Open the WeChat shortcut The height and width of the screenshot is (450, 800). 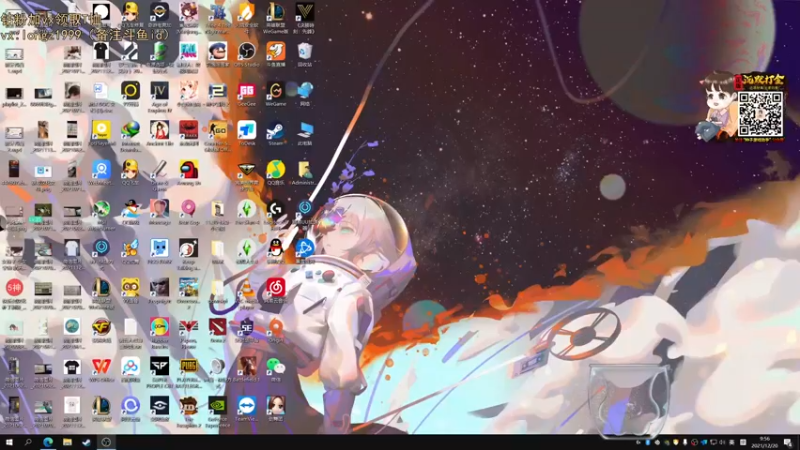pyautogui.click(x=276, y=369)
